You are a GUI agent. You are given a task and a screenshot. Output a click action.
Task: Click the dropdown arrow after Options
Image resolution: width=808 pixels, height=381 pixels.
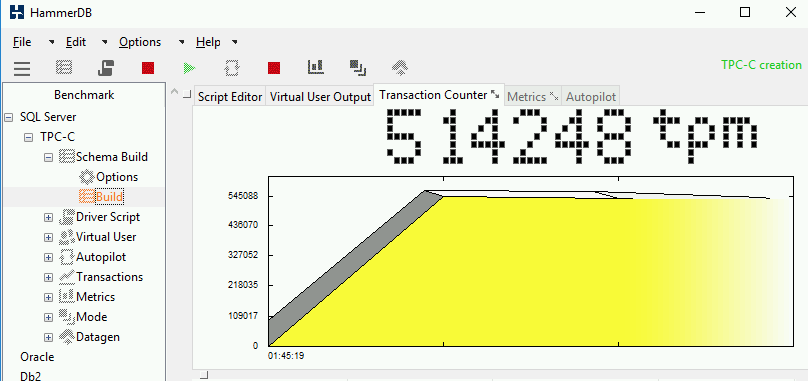(181, 42)
